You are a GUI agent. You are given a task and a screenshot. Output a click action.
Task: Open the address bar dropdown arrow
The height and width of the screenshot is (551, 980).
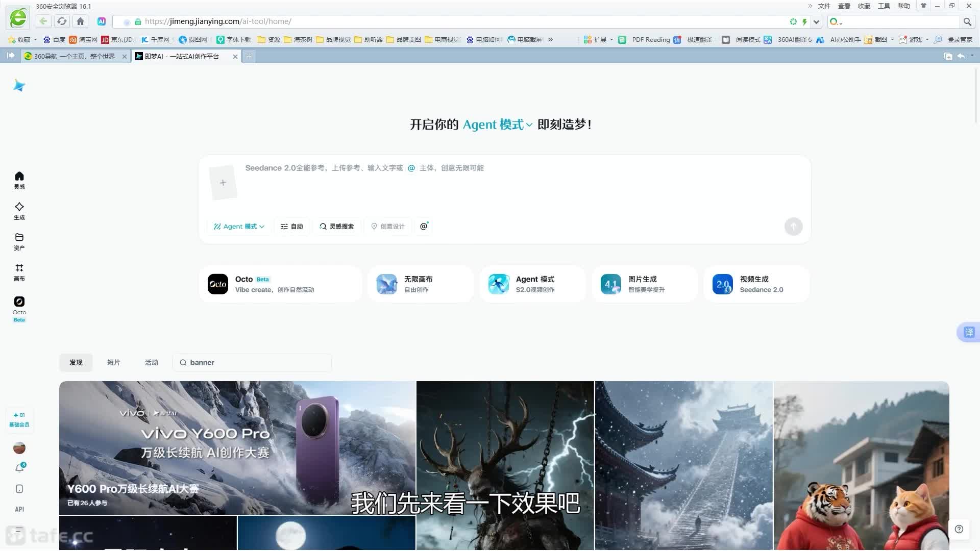pyautogui.click(x=816, y=22)
